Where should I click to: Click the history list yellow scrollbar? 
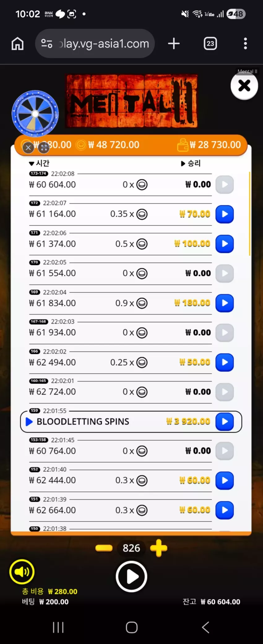[x=249, y=214]
